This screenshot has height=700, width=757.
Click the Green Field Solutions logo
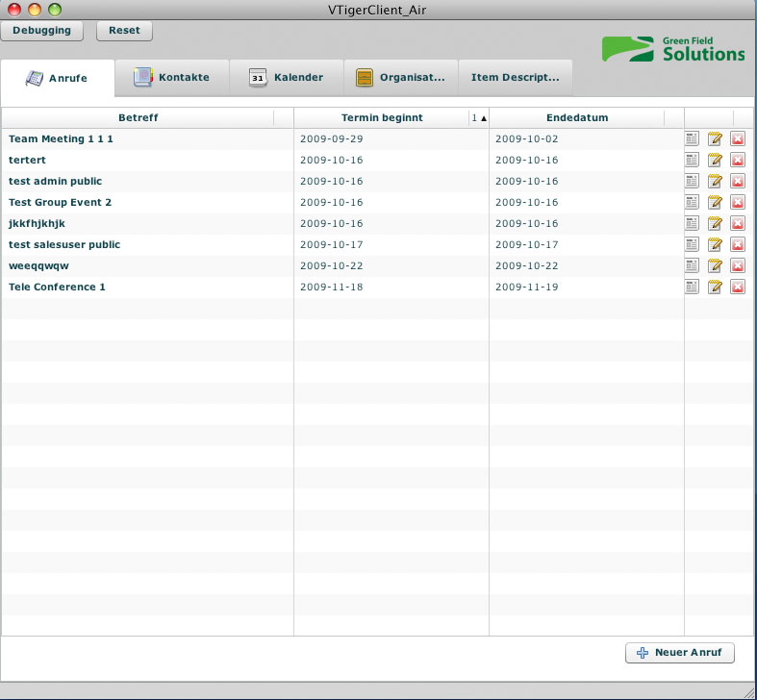click(673, 49)
